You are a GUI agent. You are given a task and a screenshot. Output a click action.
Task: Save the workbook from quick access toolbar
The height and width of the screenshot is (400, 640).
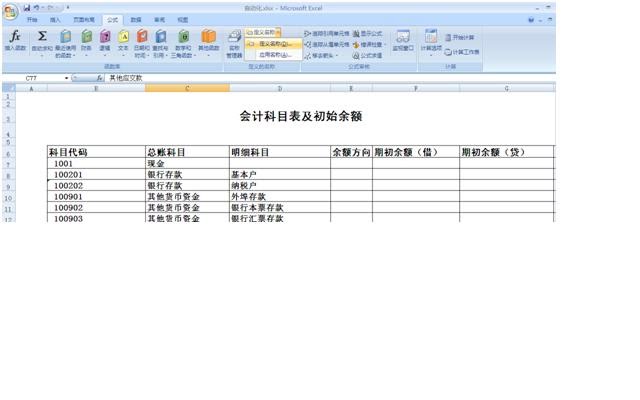(27, 8)
